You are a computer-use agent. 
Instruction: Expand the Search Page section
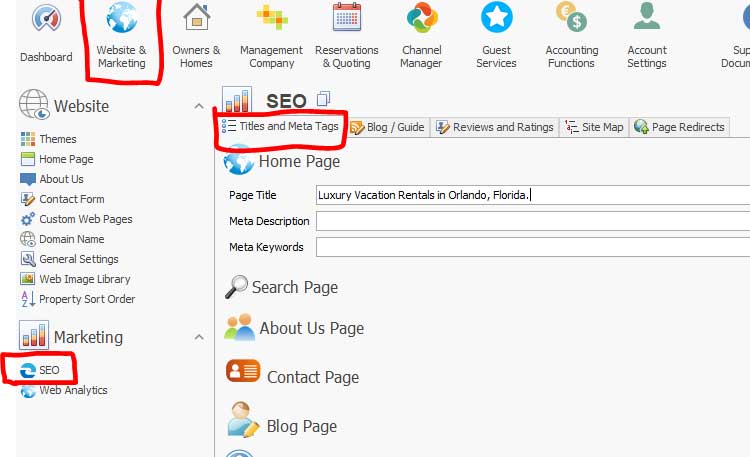(x=294, y=288)
